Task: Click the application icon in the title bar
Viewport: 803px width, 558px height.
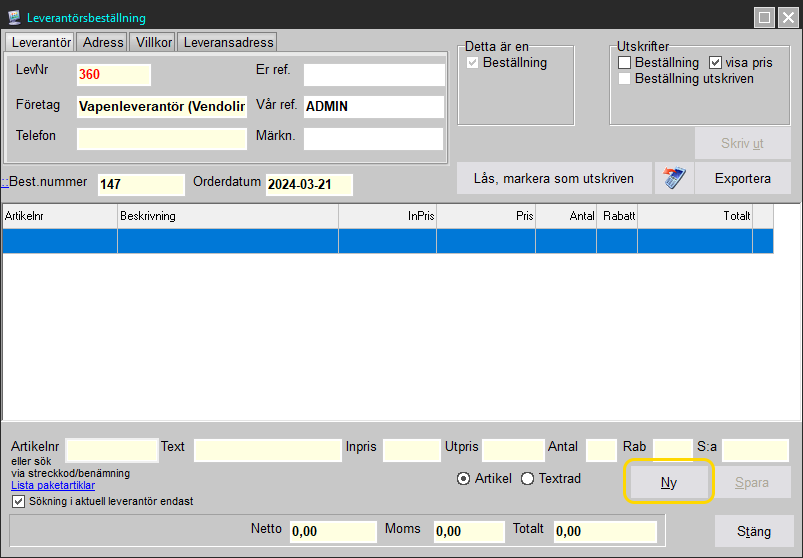Action: click(13, 17)
